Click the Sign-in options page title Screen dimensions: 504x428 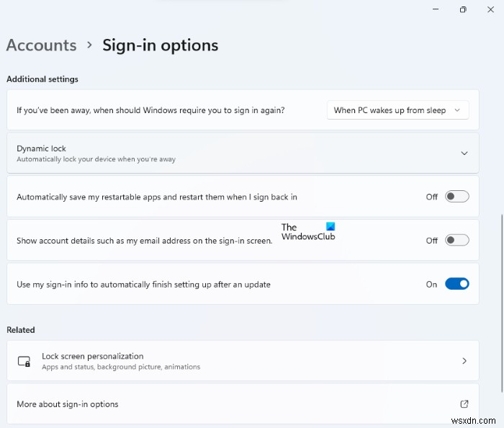click(161, 45)
